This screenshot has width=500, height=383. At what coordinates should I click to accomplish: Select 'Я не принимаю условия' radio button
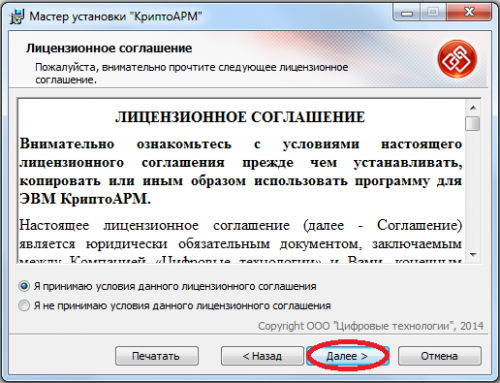tap(24, 306)
